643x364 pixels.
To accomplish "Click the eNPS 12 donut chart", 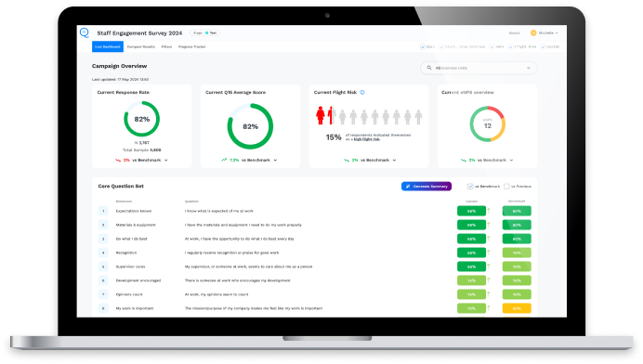I will [x=488, y=124].
